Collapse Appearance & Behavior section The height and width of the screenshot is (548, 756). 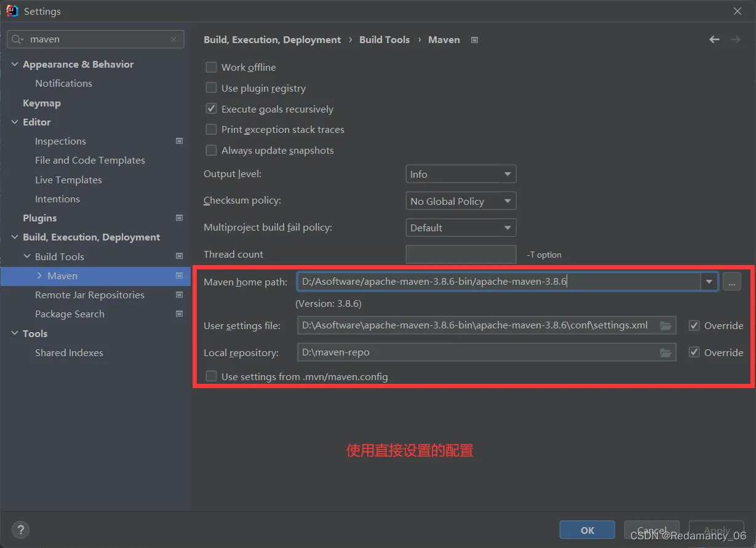pos(15,64)
